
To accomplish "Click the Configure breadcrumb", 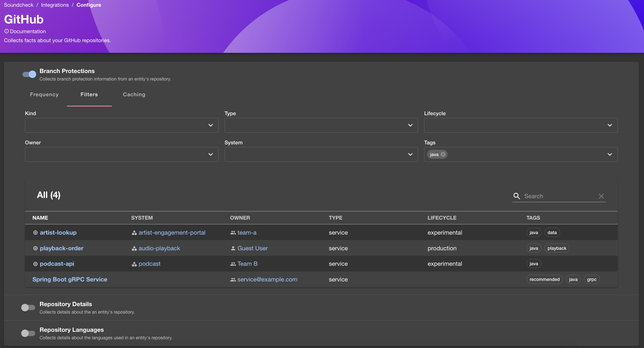I will [89, 5].
